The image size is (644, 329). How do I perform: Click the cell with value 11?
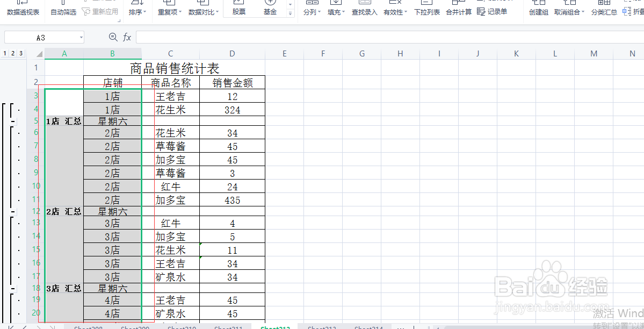[233, 250]
